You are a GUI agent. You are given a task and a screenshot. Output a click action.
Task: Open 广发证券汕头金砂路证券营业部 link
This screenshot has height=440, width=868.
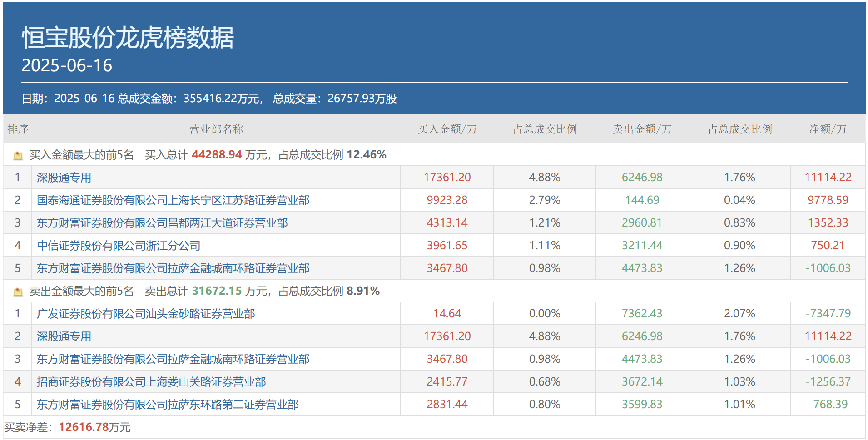coord(145,314)
